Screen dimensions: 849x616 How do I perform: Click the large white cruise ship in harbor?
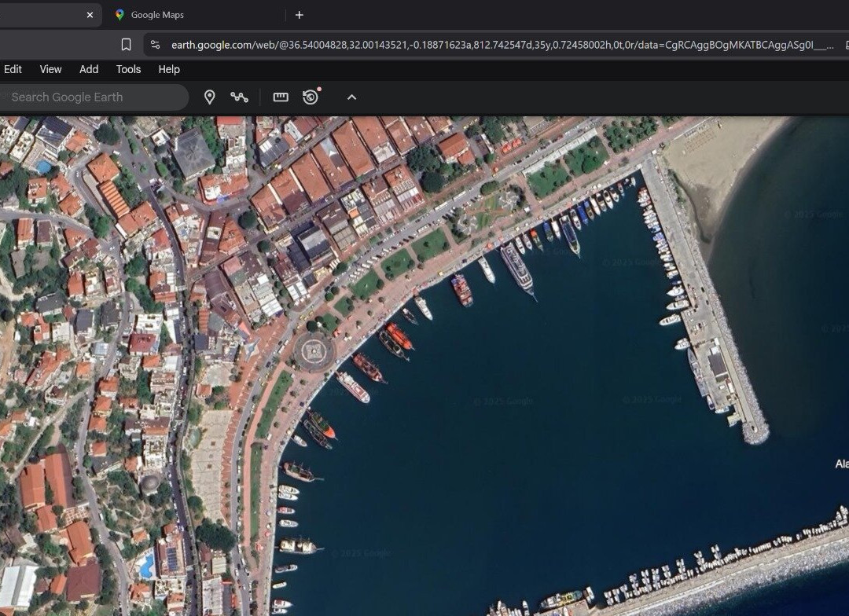pos(516,269)
